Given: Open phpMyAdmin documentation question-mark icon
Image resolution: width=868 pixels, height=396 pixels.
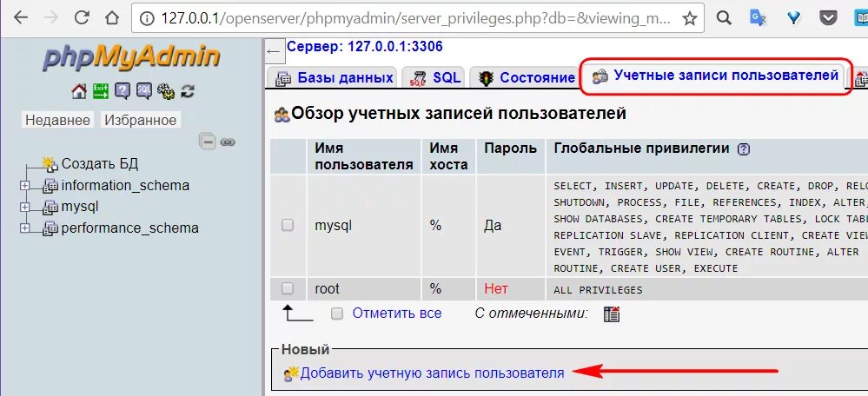Looking at the screenshot, I should pos(123,91).
